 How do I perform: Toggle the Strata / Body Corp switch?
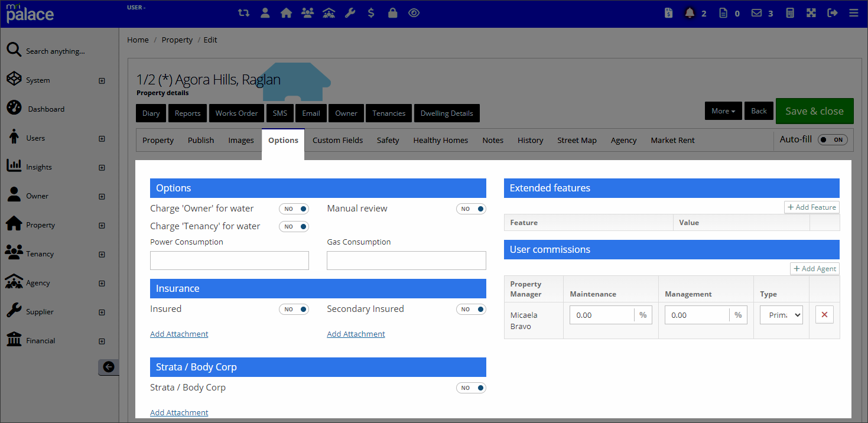(471, 388)
